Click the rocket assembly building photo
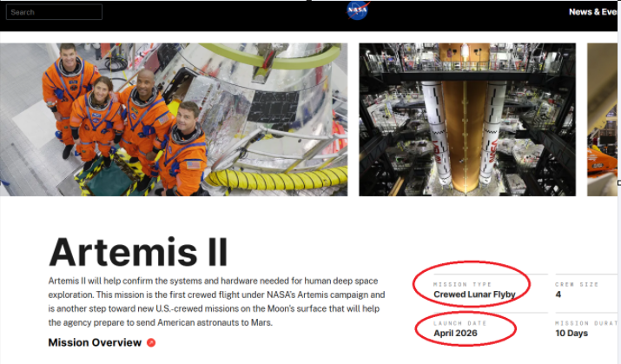Viewport: 621px width, 364px height. click(x=466, y=119)
